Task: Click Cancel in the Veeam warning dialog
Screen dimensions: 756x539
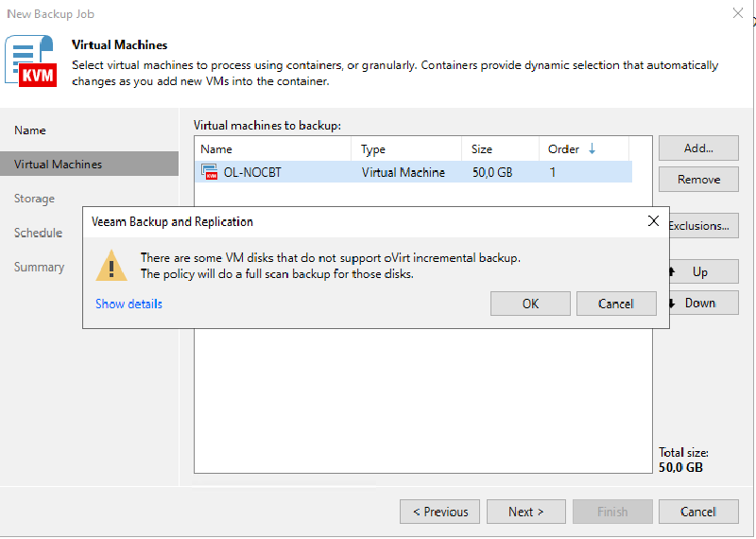Action: coord(616,304)
